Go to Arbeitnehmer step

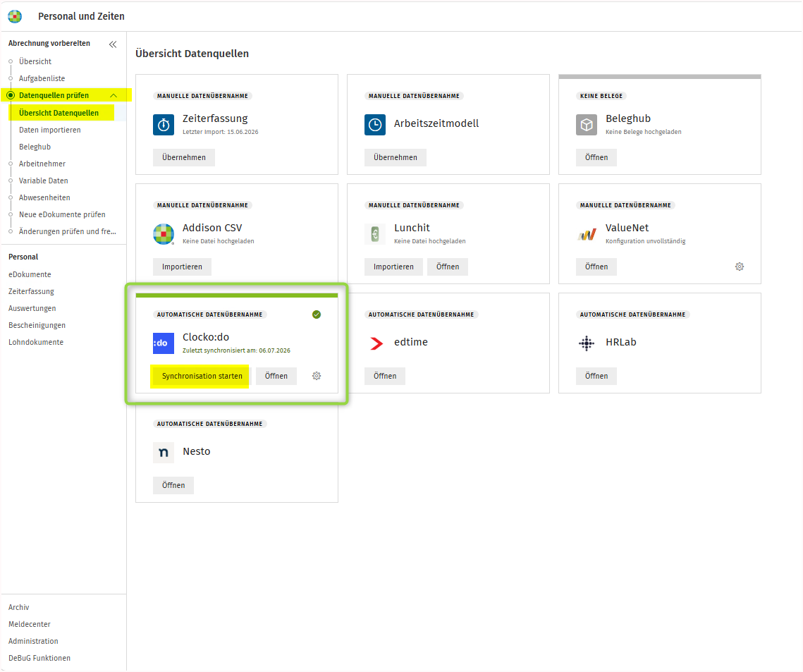(x=42, y=164)
